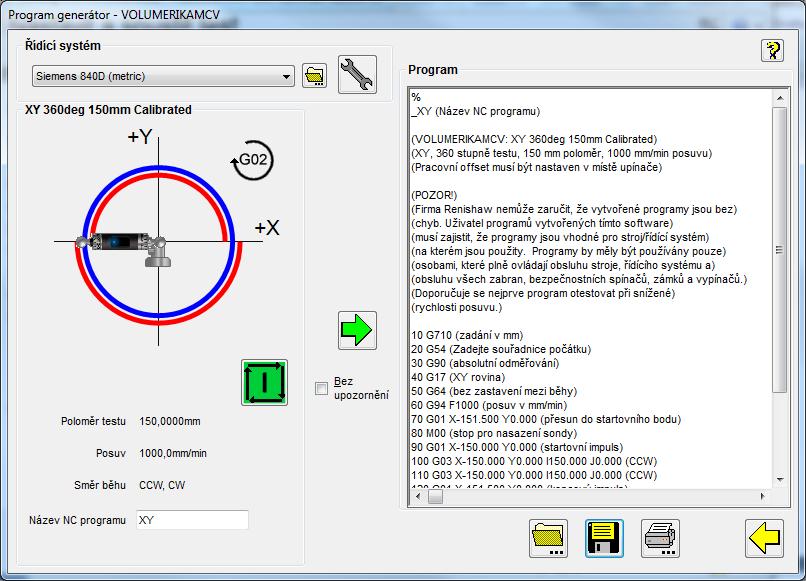Viewport: 806px width, 581px height.
Task: Click the line '10 G710 (zadání v mm)'
Action: pos(467,335)
